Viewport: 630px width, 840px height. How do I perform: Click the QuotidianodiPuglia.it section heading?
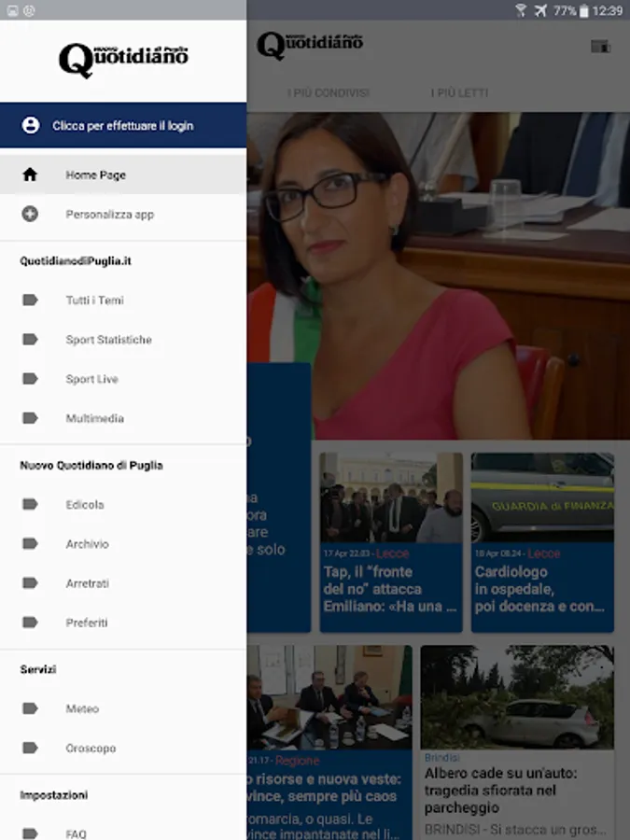click(76, 261)
